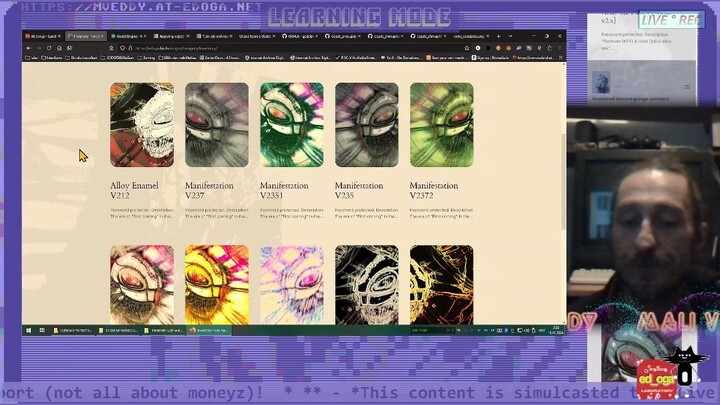
Task: Click the Windows Start button
Action: click(x=28, y=330)
